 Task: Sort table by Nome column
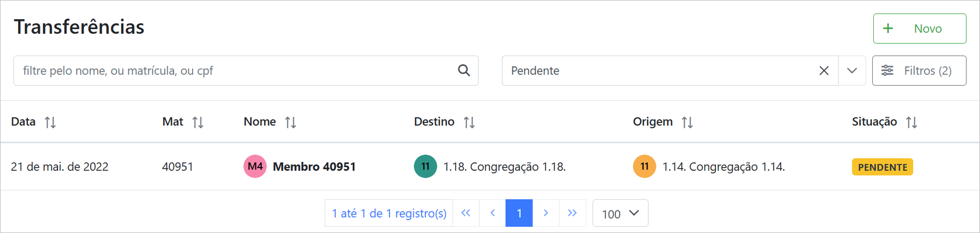click(291, 122)
